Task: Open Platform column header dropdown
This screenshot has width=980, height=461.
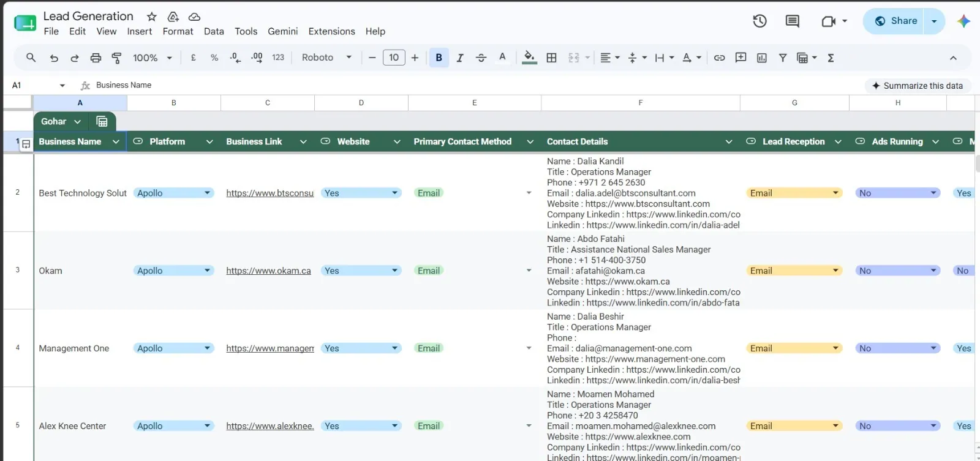Action: 209,141
